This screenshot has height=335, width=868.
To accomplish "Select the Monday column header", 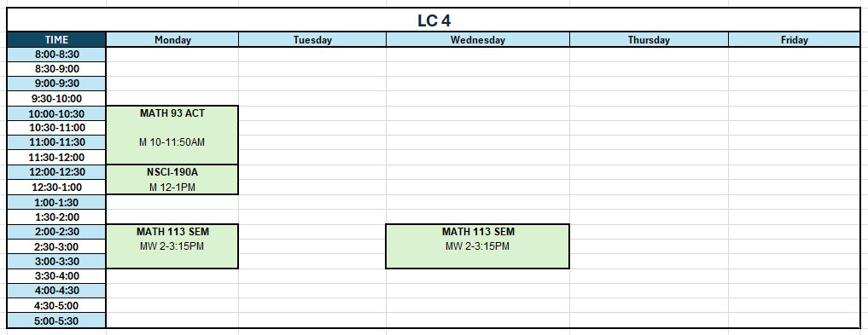I will point(172,40).
